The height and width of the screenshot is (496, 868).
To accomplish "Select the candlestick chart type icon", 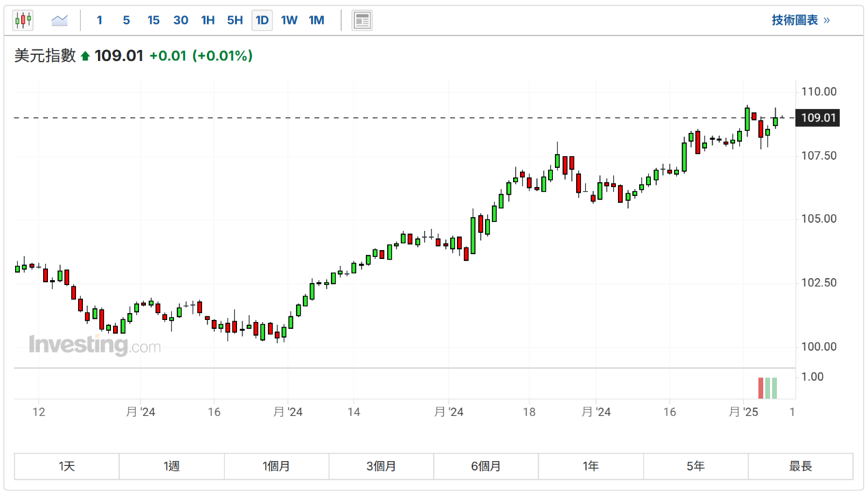I will [x=23, y=21].
